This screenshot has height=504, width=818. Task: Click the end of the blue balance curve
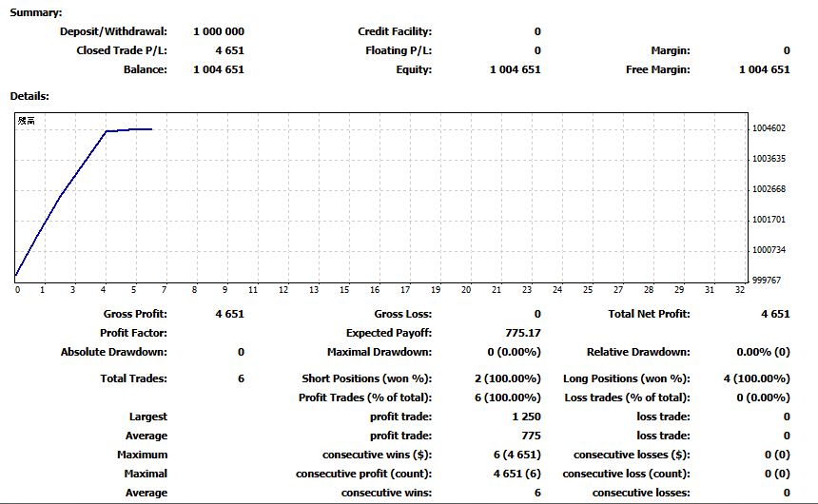(151, 129)
